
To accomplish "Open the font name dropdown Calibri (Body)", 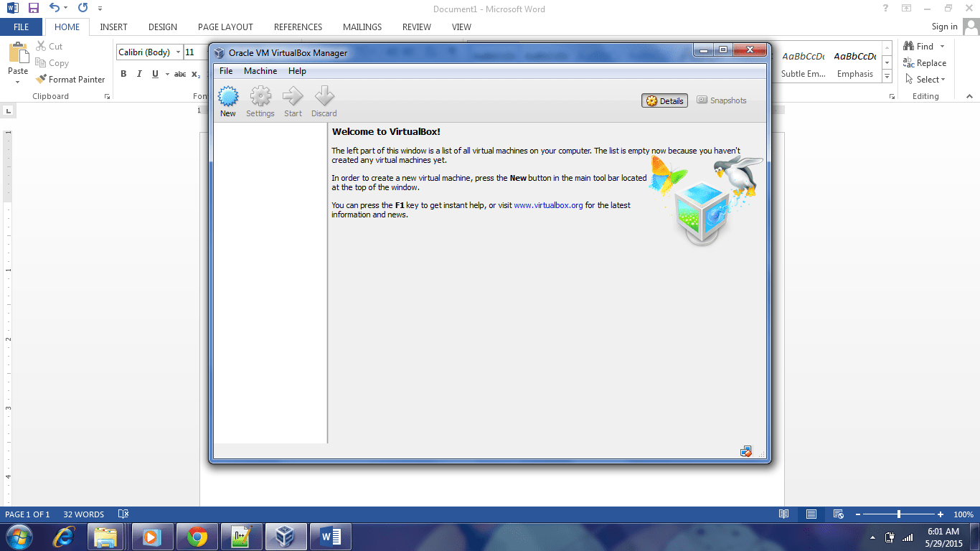I will click(x=179, y=52).
